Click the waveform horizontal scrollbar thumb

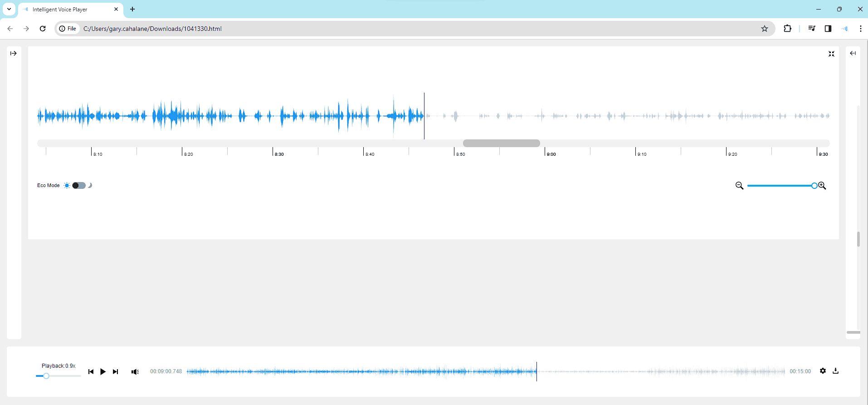click(x=501, y=143)
